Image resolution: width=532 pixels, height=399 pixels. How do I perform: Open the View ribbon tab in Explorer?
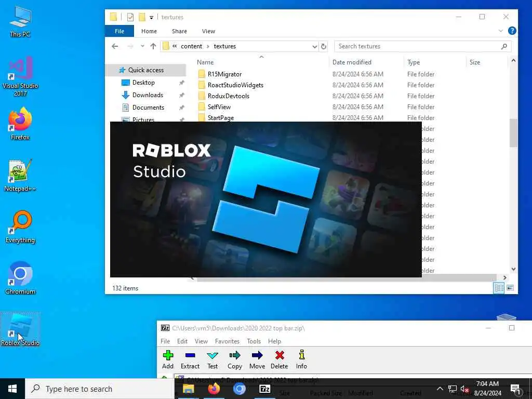click(208, 31)
